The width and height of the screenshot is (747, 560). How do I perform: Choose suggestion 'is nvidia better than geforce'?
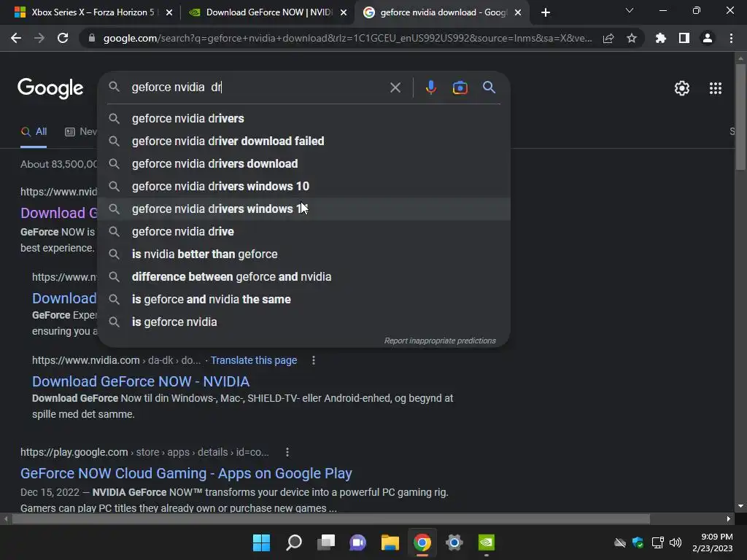304,254
